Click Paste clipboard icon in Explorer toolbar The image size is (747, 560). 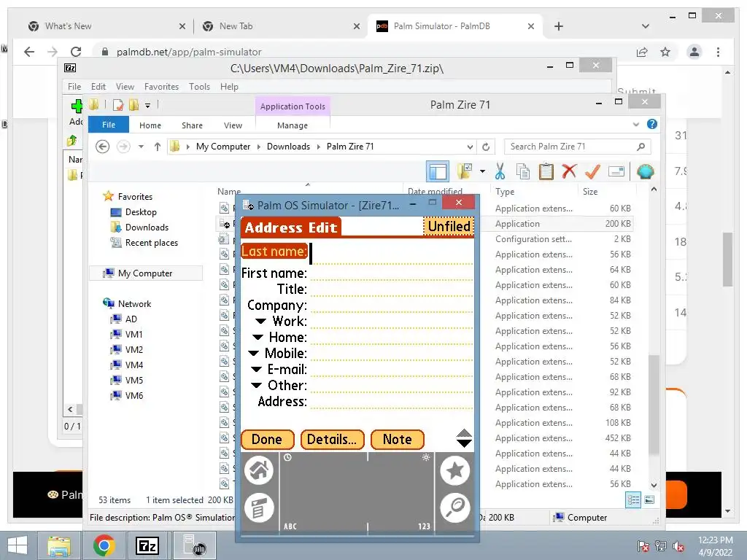pyautogui.click(x=546, y=171)
